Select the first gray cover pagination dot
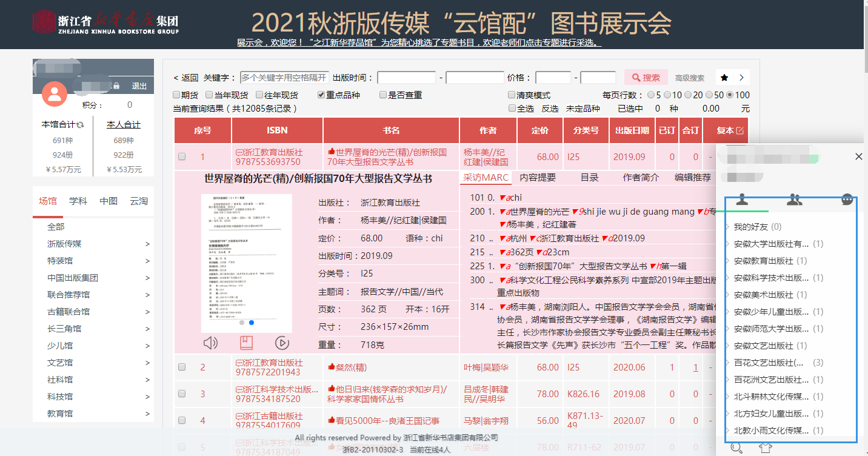 point(242,323)
